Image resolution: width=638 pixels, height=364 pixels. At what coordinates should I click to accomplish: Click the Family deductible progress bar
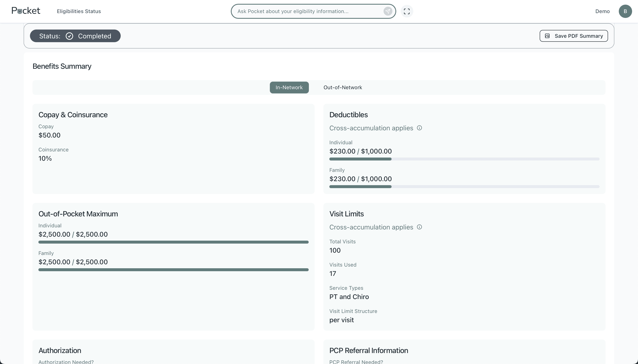pyautogui.click(x=464, y=187)
